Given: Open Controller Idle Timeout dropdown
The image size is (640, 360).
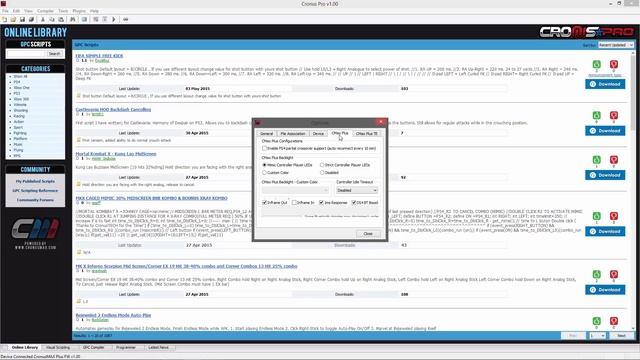Looking at the screenshot, I should [357, 190].
